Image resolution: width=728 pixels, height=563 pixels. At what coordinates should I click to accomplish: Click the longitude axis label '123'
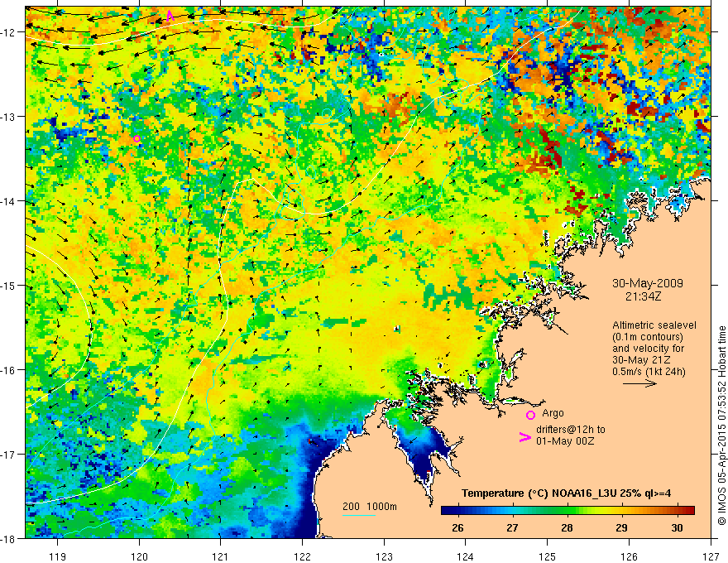pos(384,556)
